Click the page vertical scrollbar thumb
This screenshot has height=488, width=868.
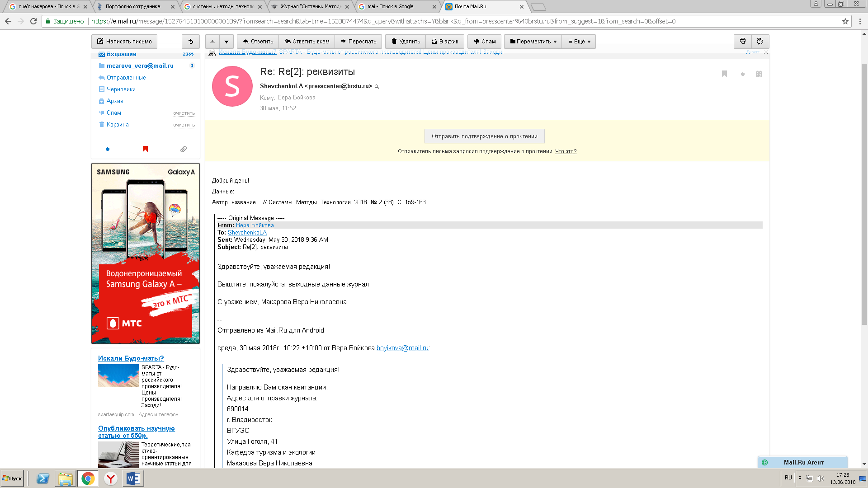864,194
